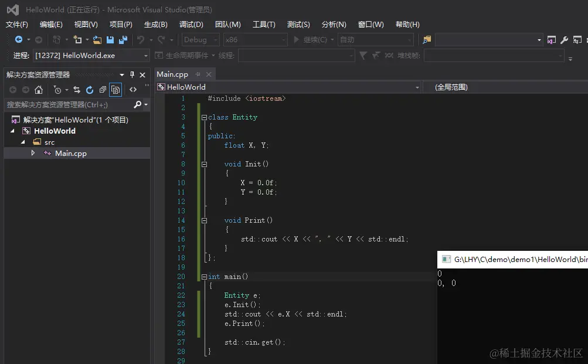Collapse the void Init() code block

tap(204, 164)
